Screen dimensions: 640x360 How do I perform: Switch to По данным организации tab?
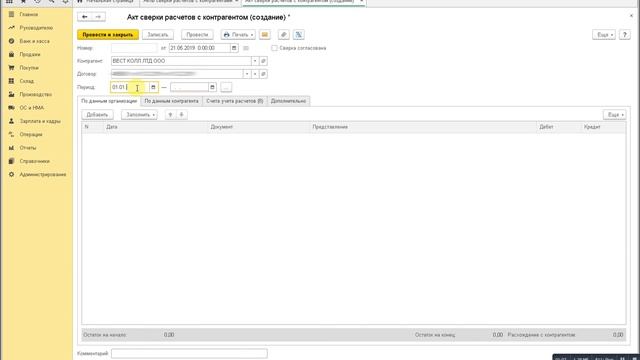tap(109, 101)
